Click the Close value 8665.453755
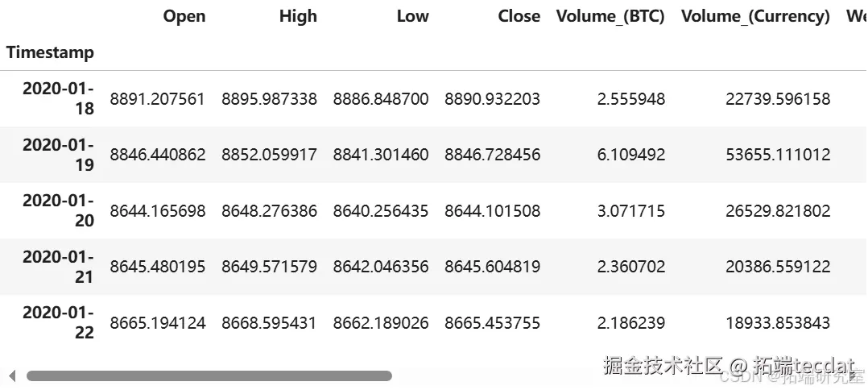The height and width of the screenshot is (390, 868). pos(492,323)
